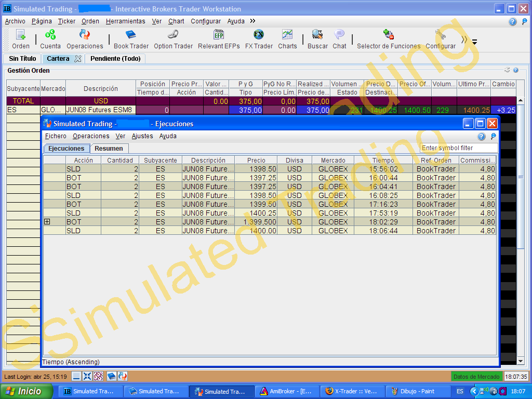Screen dimensions: 532x399
Task: Open the Herramientas menu
Action: [x=125, y=21]
